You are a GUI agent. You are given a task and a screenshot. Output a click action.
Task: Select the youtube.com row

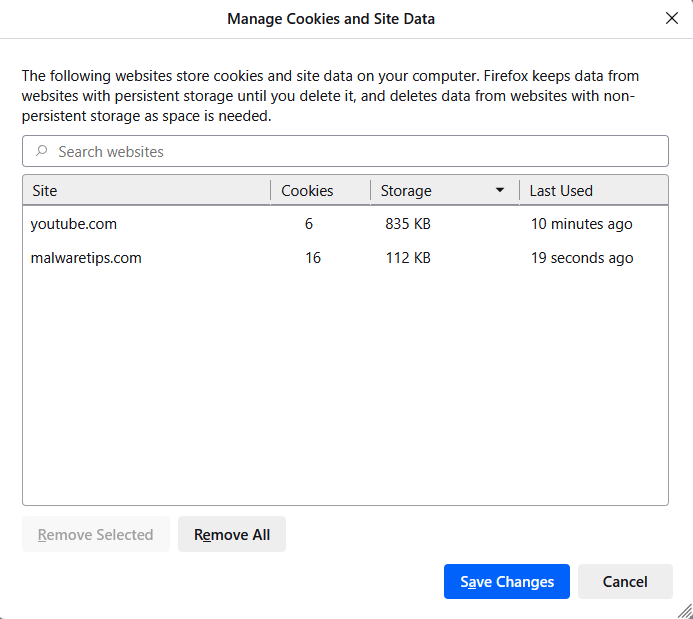coord(74,224)
